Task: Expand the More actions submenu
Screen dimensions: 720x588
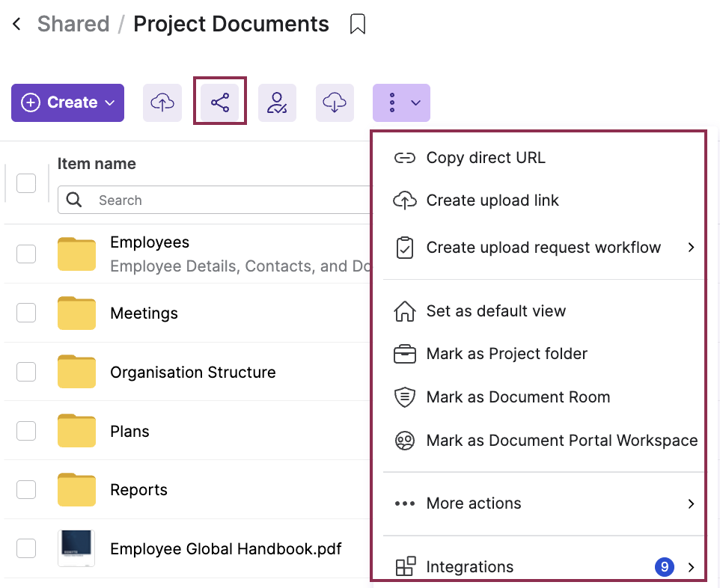Action: tap(691, 503)
